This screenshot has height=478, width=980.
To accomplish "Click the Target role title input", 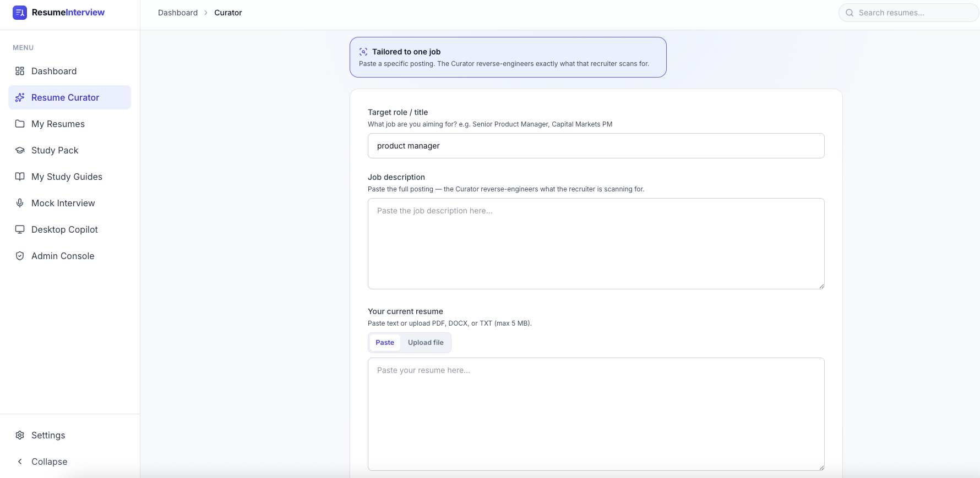I will click(x=596, y=146).
